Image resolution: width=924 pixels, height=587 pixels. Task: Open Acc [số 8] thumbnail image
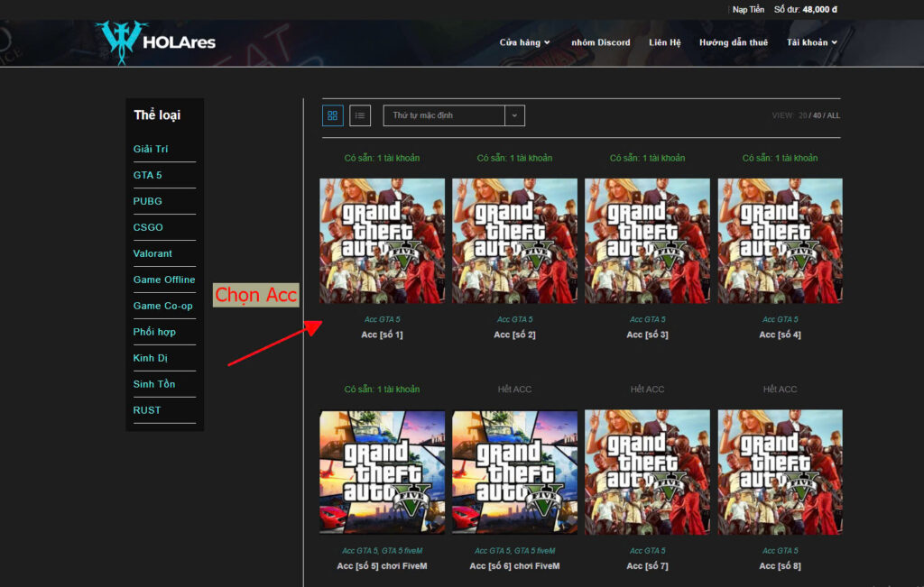pyautogui.click(x=781, y=472)
